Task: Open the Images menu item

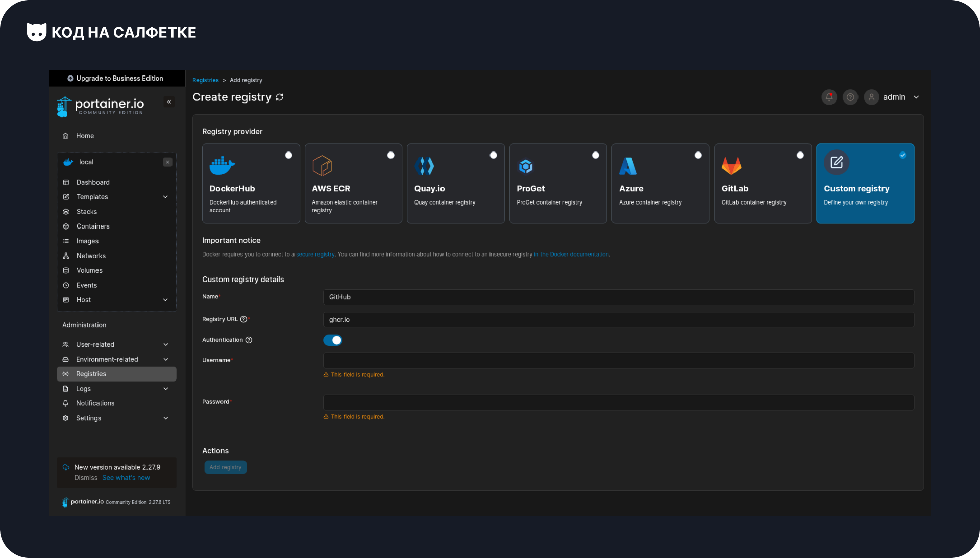Action: point(116,241)
